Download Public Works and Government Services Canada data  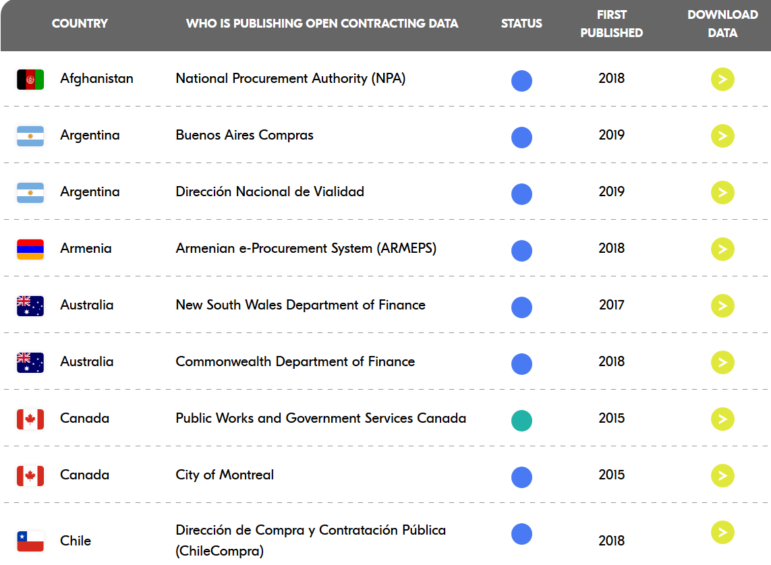tap(722, 419)
